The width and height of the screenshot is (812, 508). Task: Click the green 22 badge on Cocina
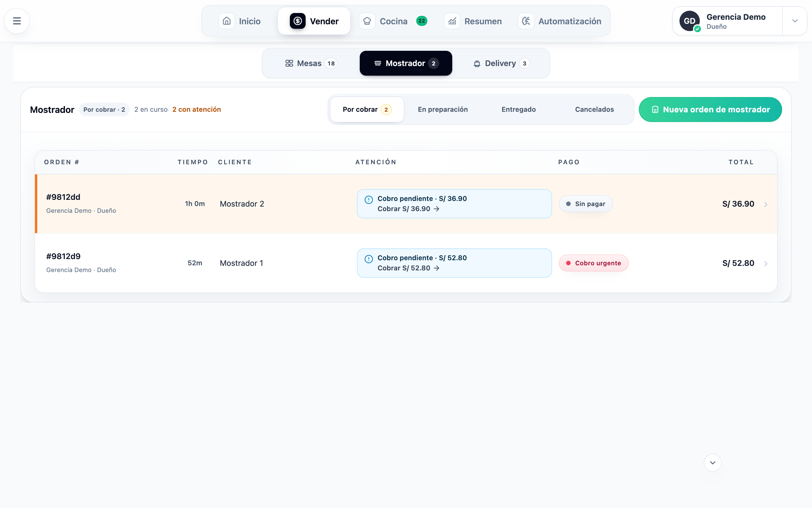(x=422, y=21)
